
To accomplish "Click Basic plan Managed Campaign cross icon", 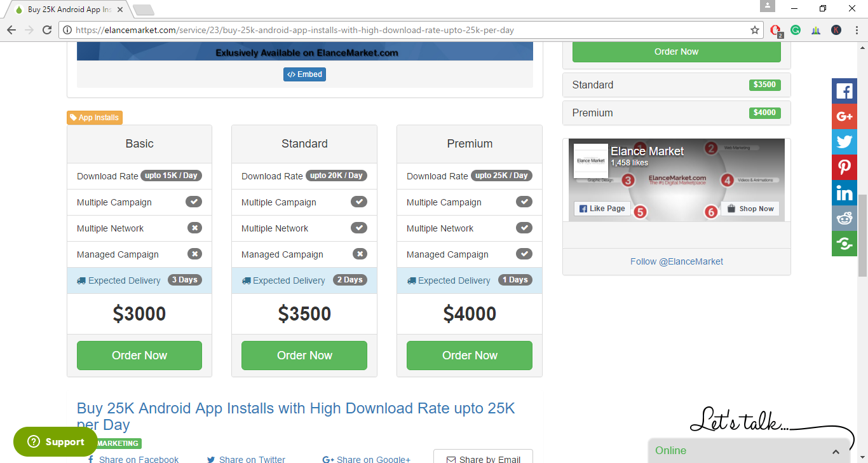I will tap(194, 254).
